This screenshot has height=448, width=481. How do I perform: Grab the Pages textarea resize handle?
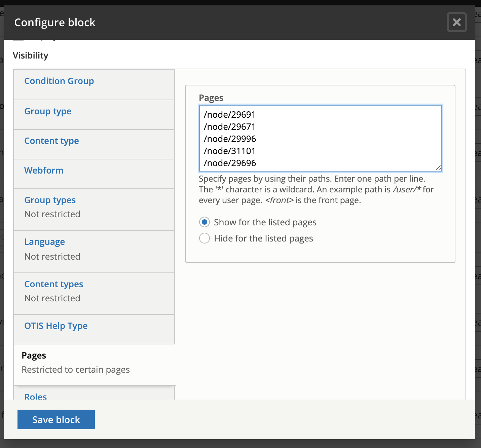point(438,168)
